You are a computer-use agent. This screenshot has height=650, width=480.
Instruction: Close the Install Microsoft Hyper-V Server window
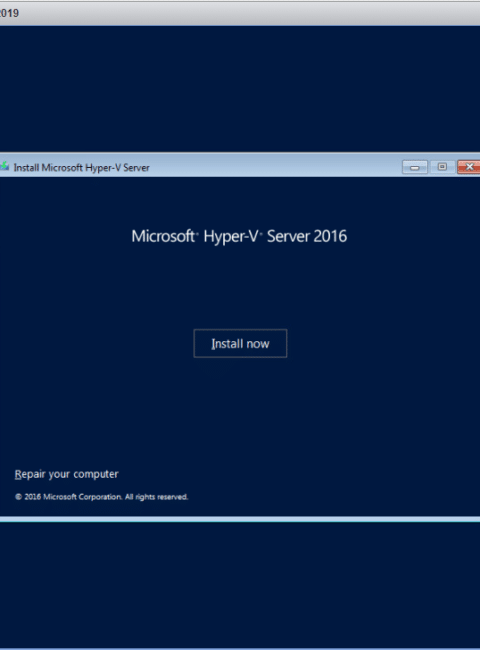click(x=468, y=167)
